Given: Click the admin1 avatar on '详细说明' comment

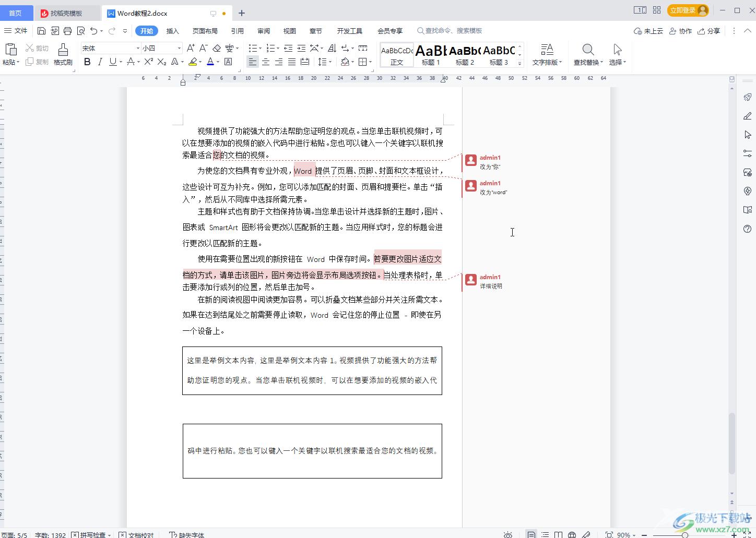Looking at the screenshot, I should point(471,280).
